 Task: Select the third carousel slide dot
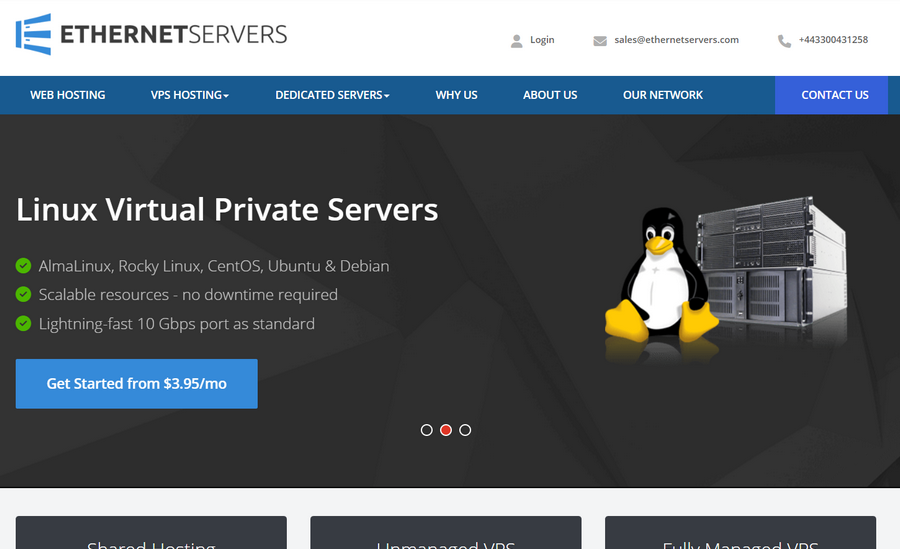465,430
